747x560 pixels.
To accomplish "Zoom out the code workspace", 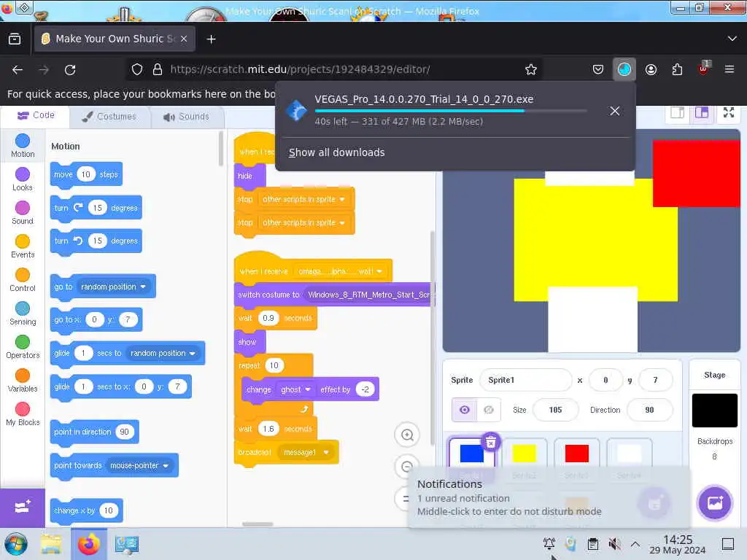I will (x=407, y=467).
